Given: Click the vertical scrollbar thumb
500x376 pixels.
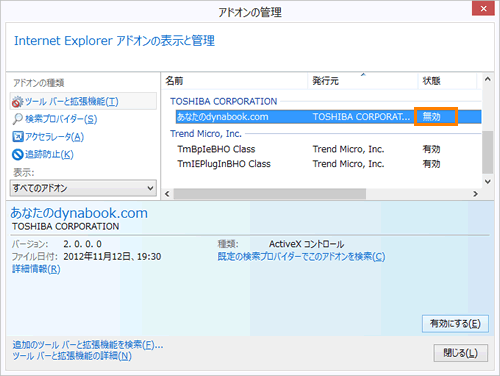Looking at the screenshot, I should tap(488, 152).
